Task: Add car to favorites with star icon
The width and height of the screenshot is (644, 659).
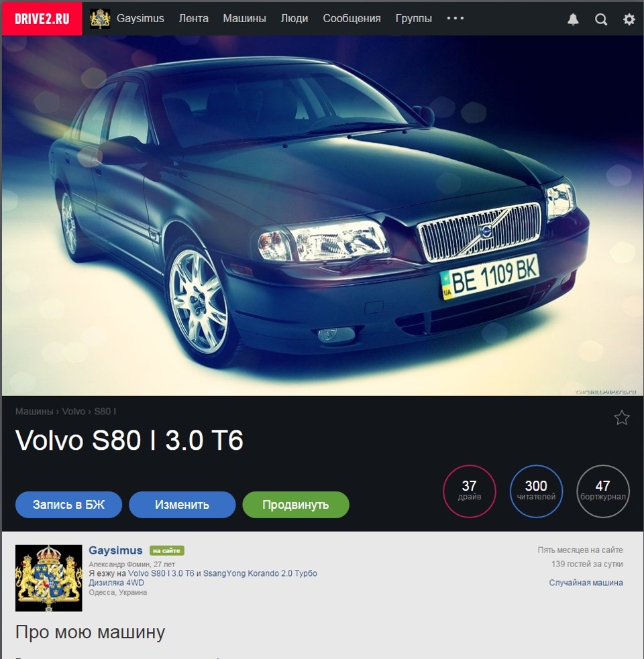Action: tap(621, 418)
